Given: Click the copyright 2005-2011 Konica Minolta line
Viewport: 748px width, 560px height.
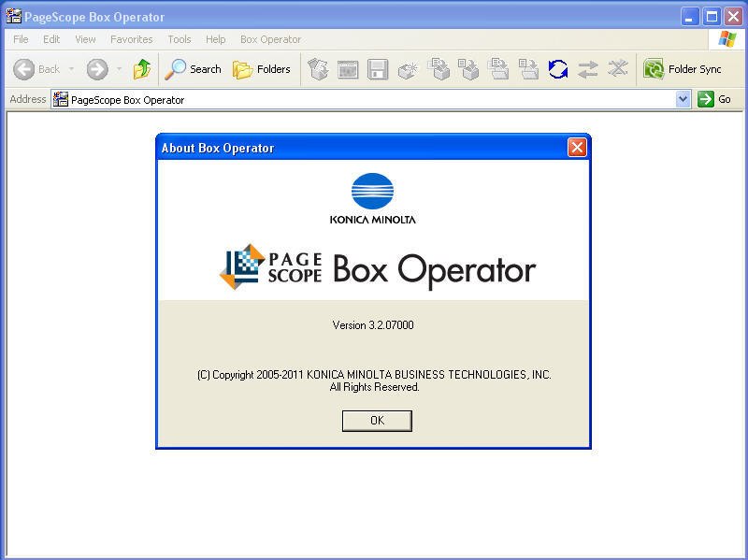Looking at the screenshot, I should point(374,375).
